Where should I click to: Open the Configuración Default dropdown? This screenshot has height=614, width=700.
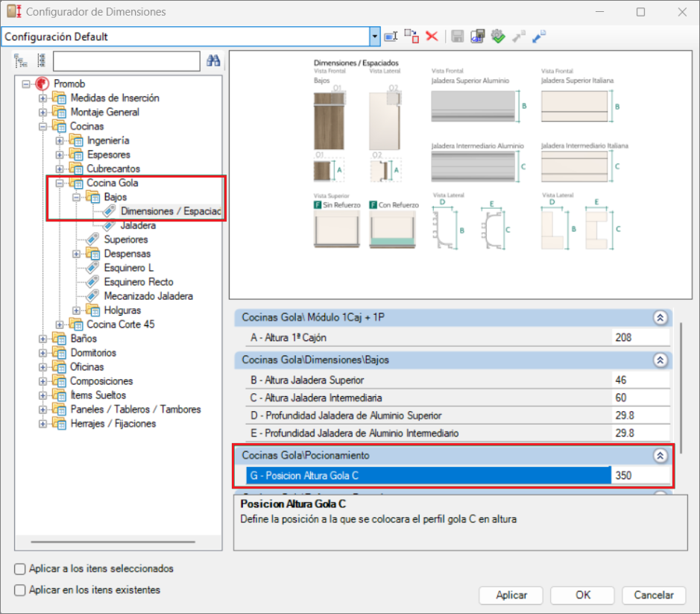[375, 37]
